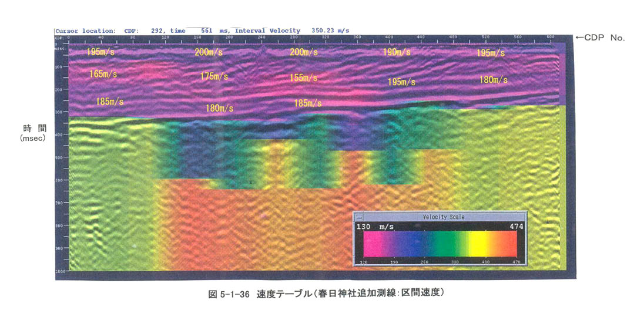Pick the magenta end of velocity color bar

(369, 243)
